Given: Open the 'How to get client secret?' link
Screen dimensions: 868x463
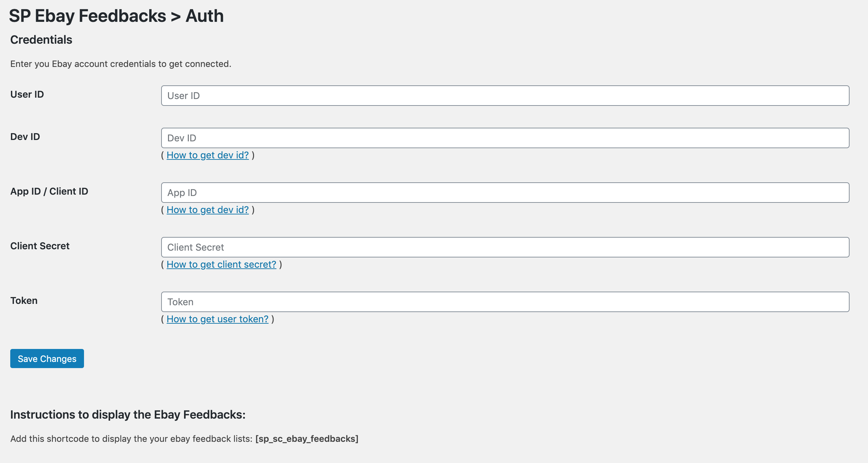Looking at the screenshot, I should 221,265.
